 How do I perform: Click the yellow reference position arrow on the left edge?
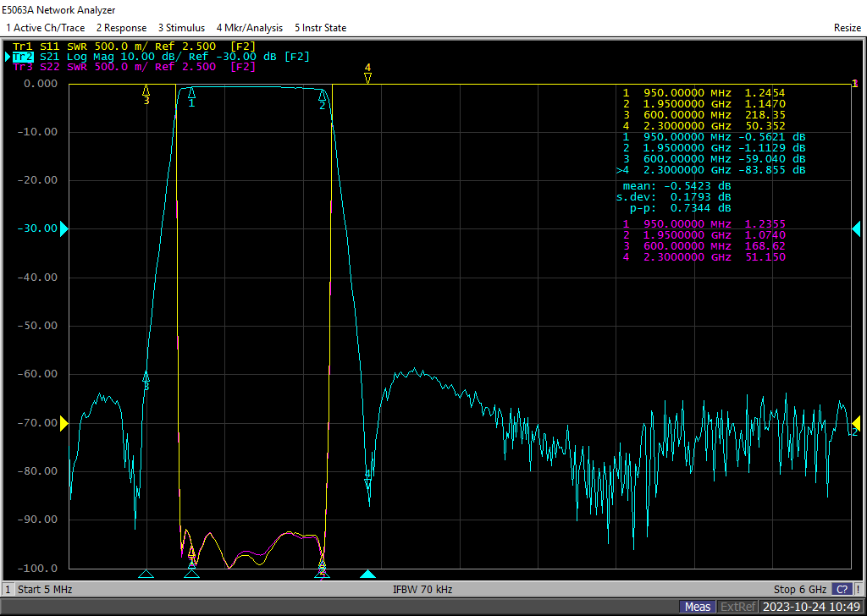click(x=64, y=422)
